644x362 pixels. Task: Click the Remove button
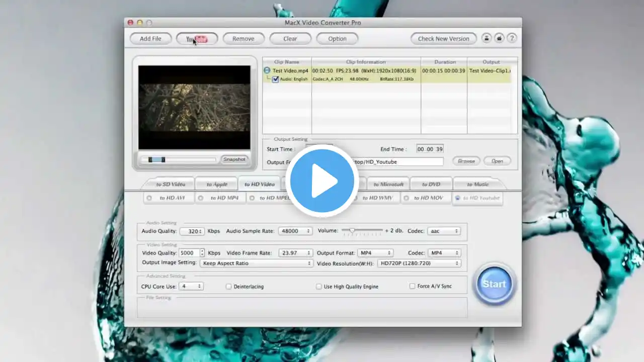pyautogui.click(x=244, y=39)
